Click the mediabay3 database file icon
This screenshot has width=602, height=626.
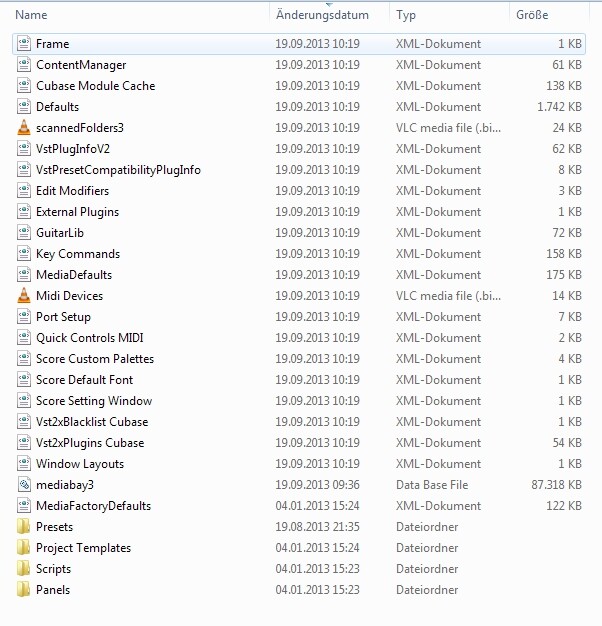pos(24,485)
